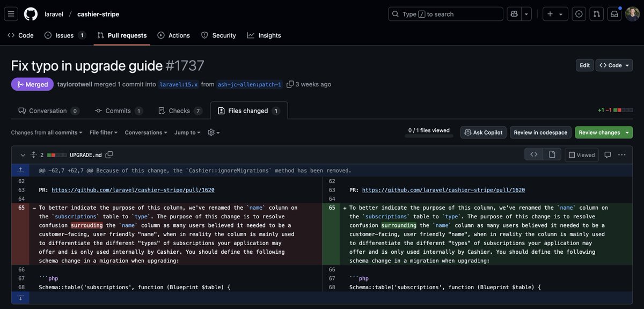
Task: Click the '3 weeks ago' timestamp
Action: (314, 84)
